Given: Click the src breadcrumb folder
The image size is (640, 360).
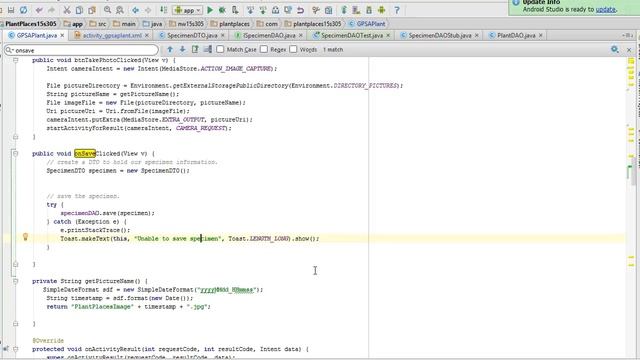Looking at the screenshot, I should click(98, 24).
